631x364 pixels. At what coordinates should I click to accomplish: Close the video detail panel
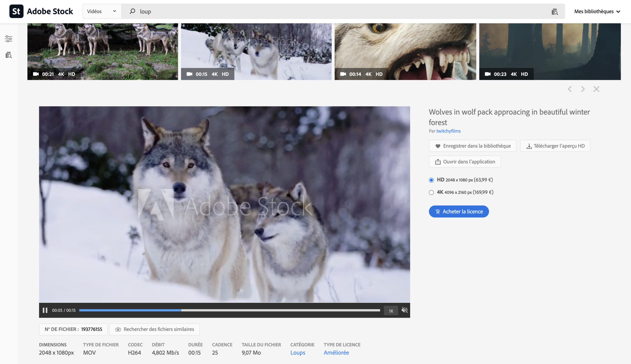tap(596, 89)
